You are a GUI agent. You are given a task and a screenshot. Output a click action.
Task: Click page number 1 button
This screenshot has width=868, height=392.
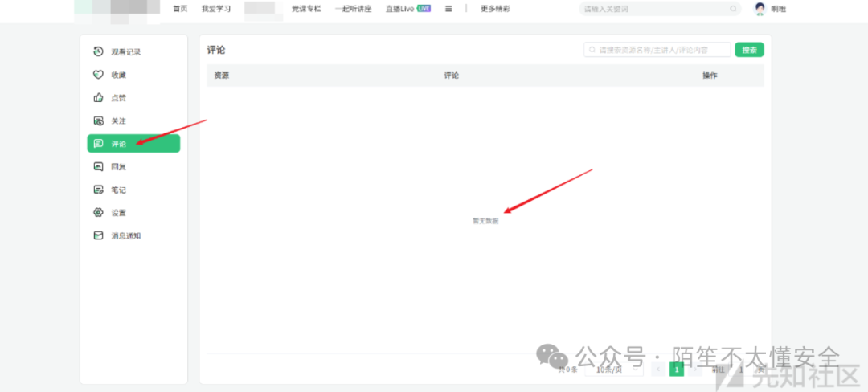tap(677, 370)
